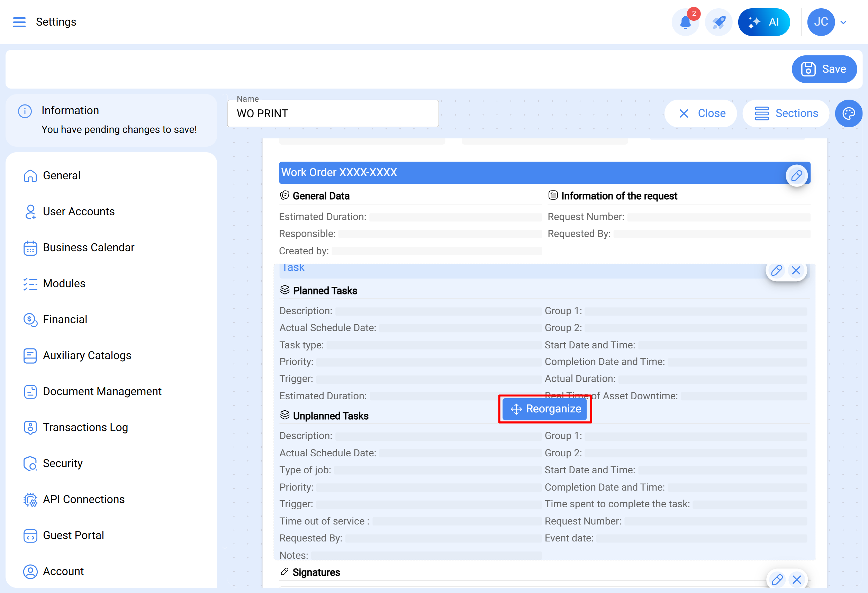
Task: Edit the Signatures section
Action: (777, 580)
